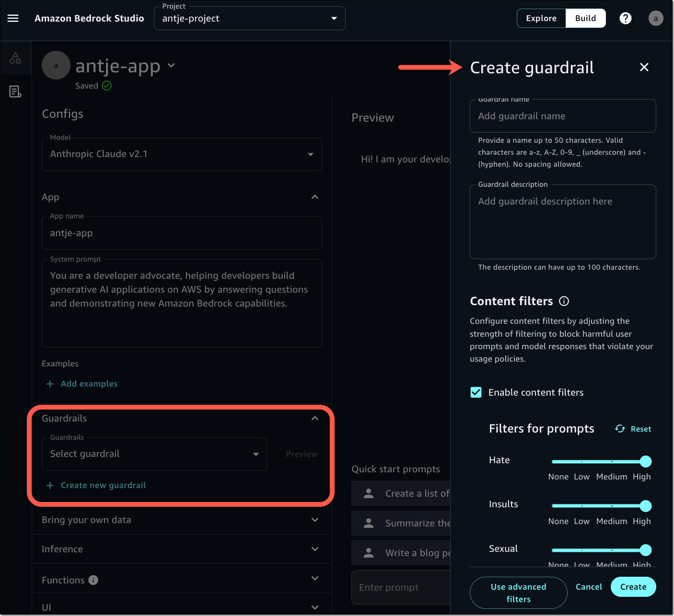Click the Create guardrail button
Viewport: 674px width, 616px height.
(633, 587)
